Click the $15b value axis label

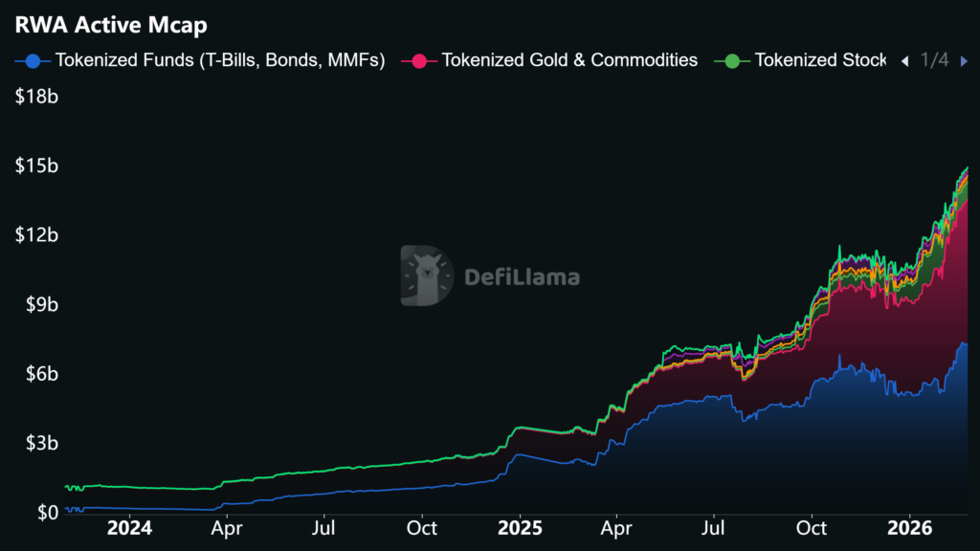pyautogui.click(x=36, y=166)
